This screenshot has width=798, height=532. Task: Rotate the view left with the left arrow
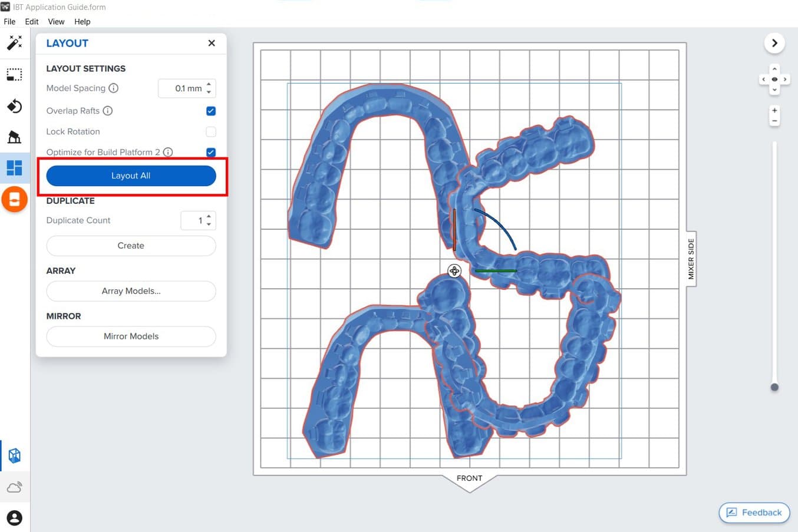(764, 79)
